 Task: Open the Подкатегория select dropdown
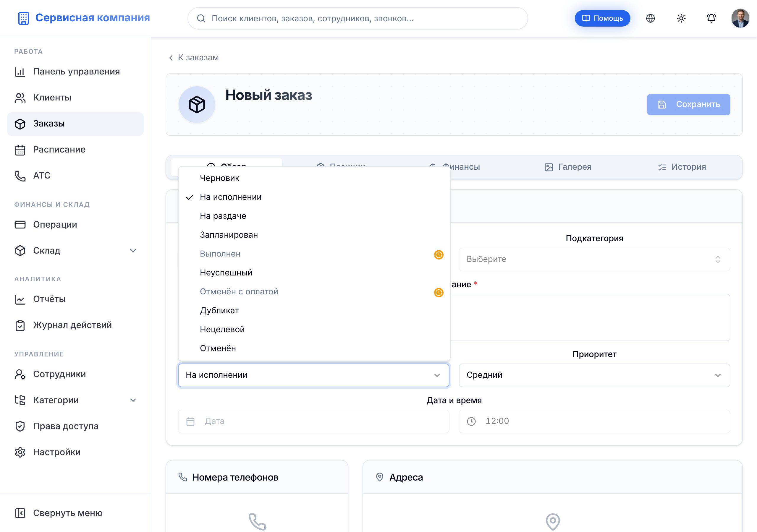pyautogui.click(x=594, y=259)
